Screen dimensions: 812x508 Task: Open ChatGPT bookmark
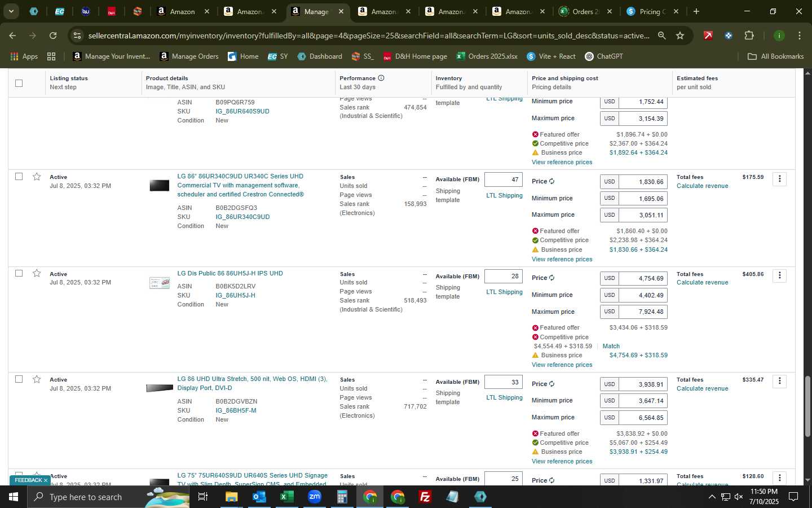point(603,56)
